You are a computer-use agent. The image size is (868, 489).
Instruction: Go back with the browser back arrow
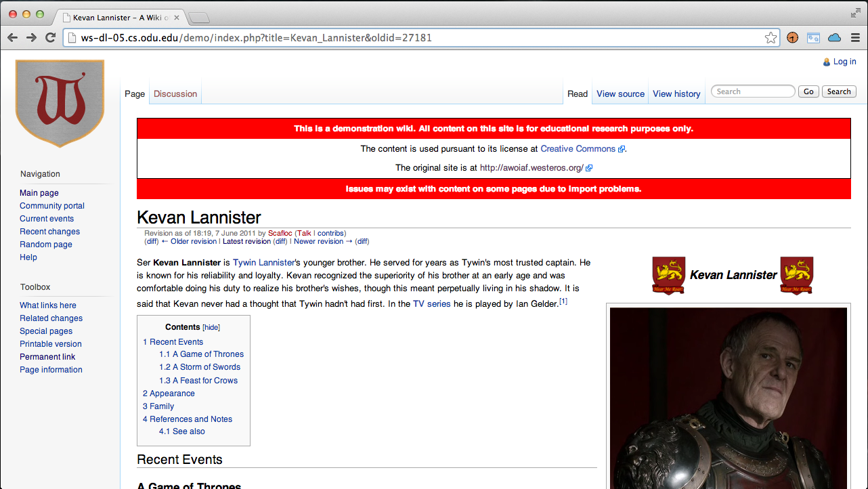pos(12,38)
